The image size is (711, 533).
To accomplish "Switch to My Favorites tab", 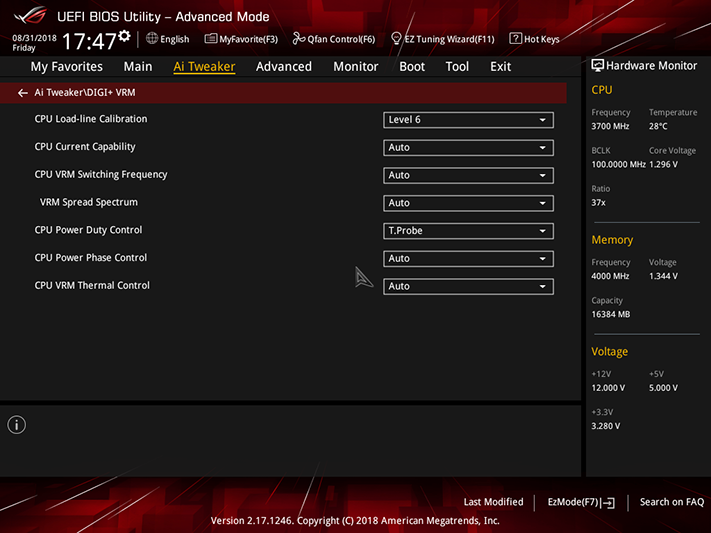I will pos(67,67).
